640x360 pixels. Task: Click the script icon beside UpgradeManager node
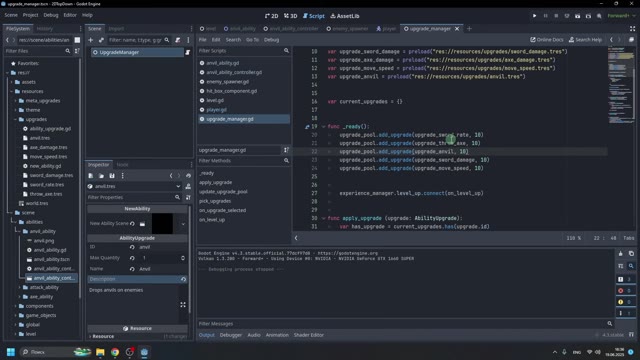click(x=188, y=52)
